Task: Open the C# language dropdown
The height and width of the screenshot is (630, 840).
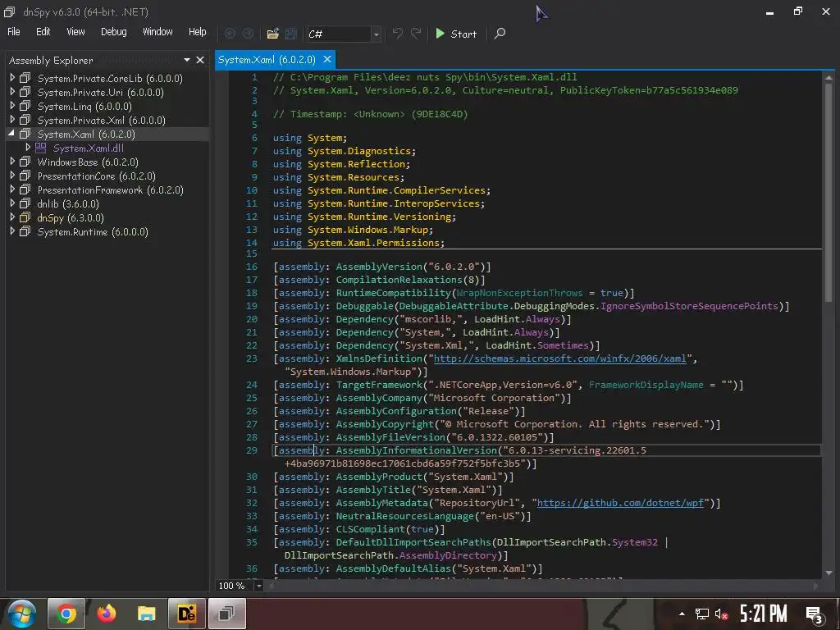Action: click(376, 34)
